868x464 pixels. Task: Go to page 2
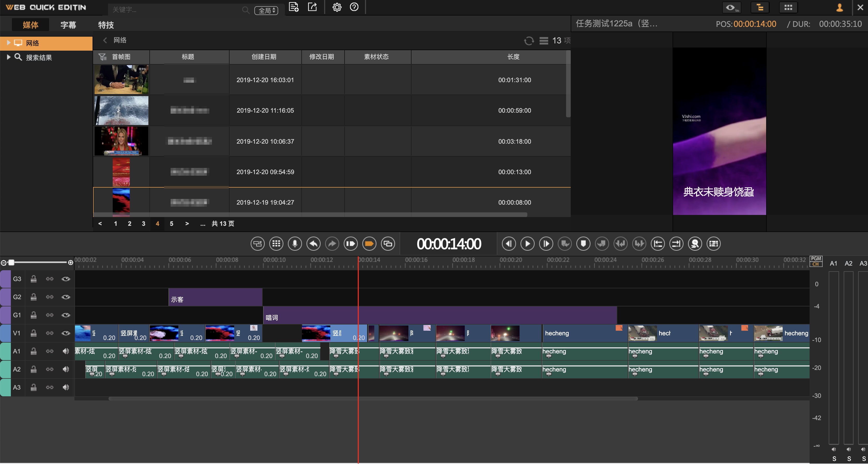tap(130, 223)
